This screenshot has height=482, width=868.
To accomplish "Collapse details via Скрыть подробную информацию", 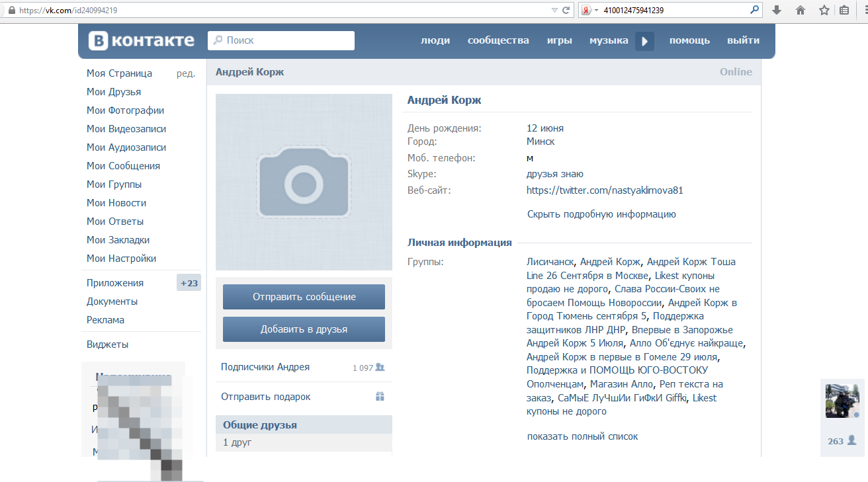I will pos(601,214).
